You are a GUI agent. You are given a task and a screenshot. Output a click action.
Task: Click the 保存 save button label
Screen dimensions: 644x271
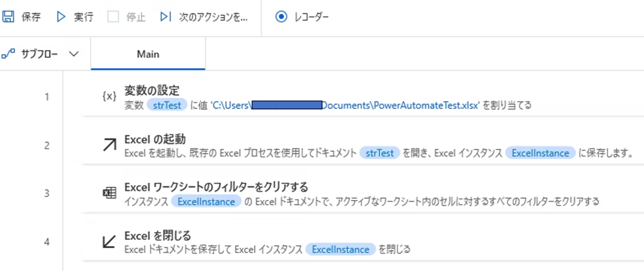click(x=31, y=17)
